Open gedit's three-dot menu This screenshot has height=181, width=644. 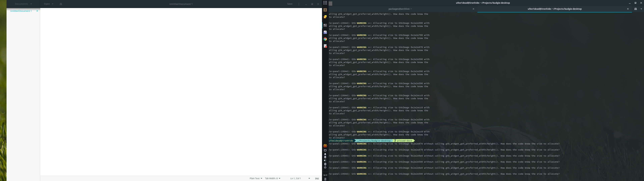point(299,4)
